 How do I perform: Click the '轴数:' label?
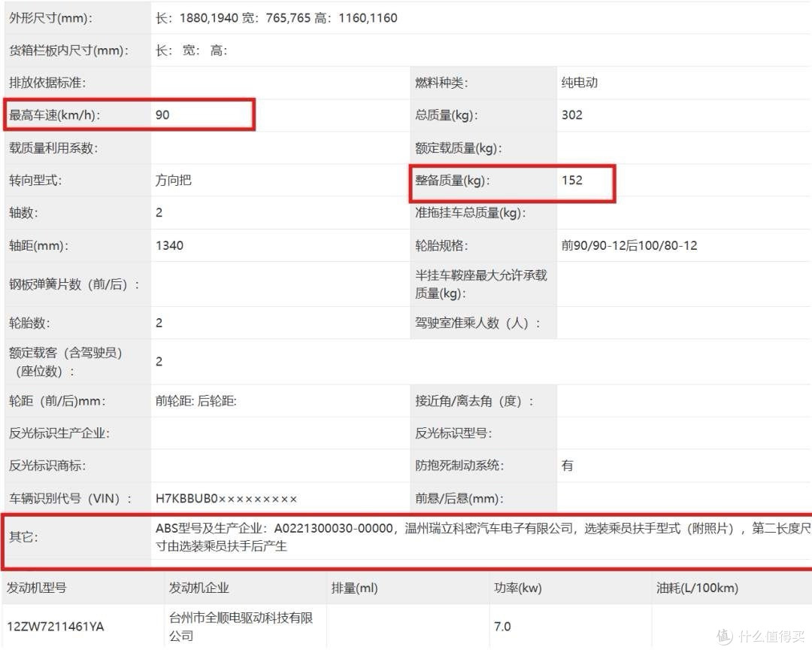click(x=23, y=212)
